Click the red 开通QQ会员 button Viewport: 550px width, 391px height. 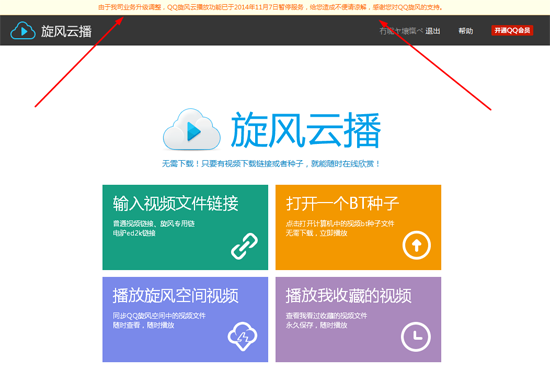click(512, 31)
